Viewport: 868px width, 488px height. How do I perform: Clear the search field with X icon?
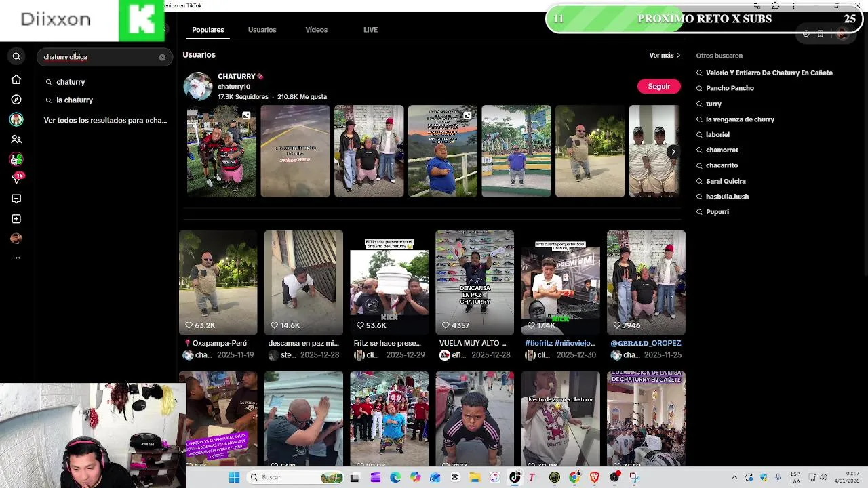162,57
